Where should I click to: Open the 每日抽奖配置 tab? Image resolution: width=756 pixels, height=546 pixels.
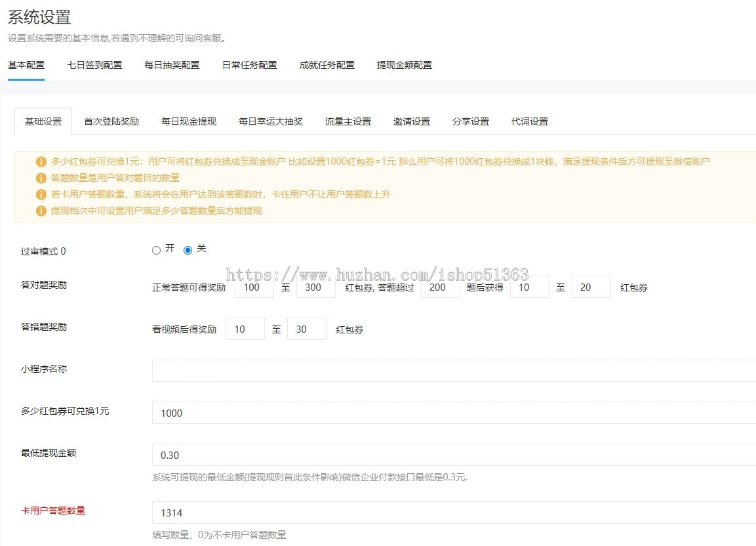tap(172, 65)
